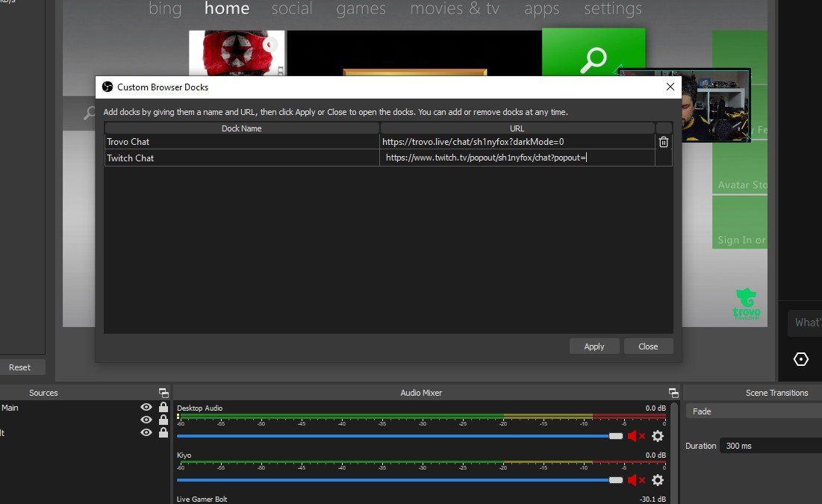The height and width of the screenshot is (504, 822).
Task: Select the settings menu item
Action: (612, 9)
